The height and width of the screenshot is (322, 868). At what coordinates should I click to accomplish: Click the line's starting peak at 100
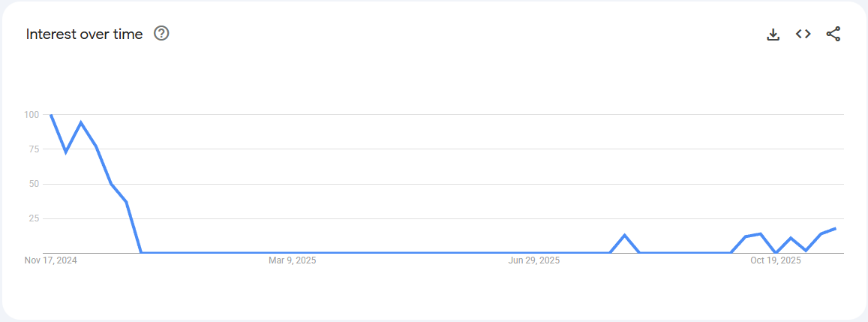coord(51,116)
